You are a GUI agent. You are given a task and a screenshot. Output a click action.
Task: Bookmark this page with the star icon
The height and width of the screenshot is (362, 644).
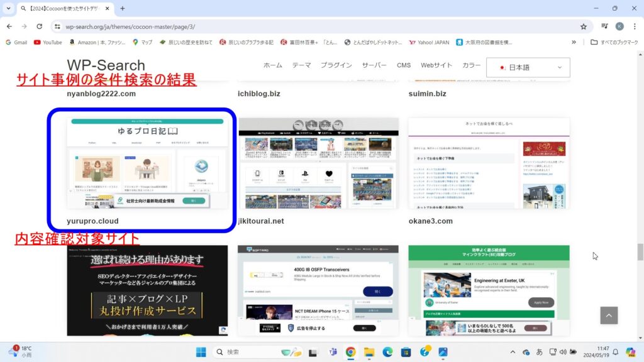pyautogui.click(x=583, y=26)
